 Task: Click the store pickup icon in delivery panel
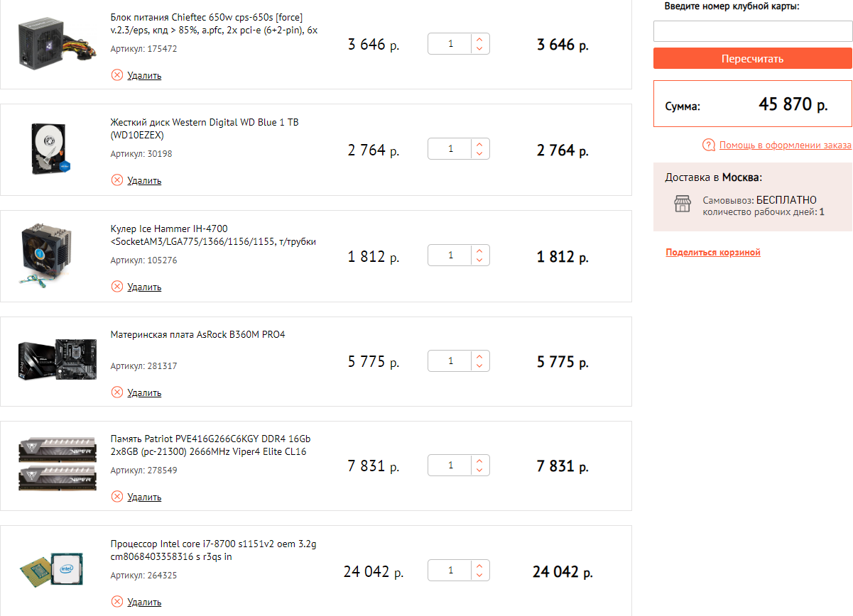(683, 204)
